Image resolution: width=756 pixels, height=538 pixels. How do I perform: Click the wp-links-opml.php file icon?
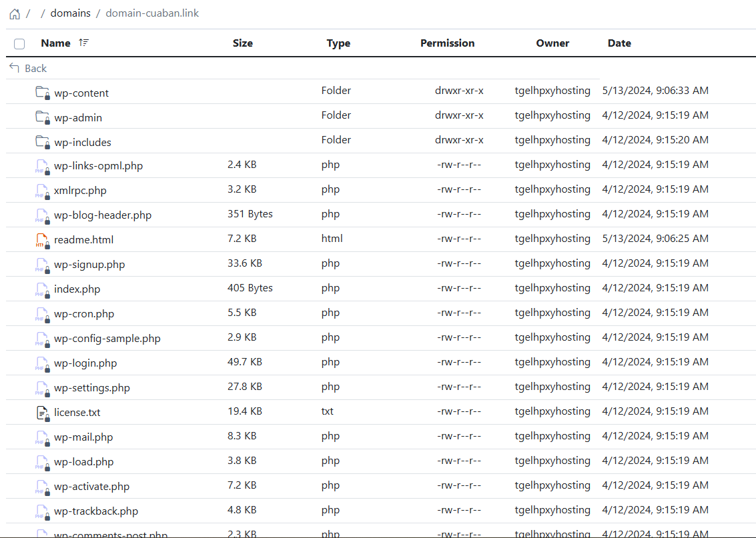coord(43,167)
